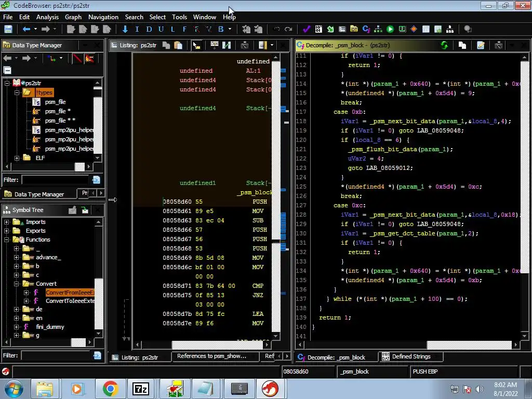Click the diff view icon in Listing header
The height and width of the screenshot is (399, 532).
click(x=227, y=45)
